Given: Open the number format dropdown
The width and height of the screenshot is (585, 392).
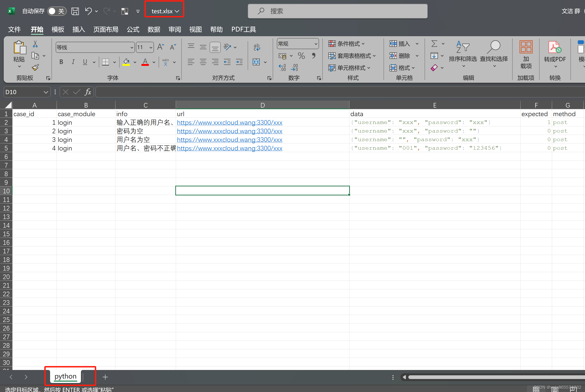Looking at the screenshot, I should pos(316,44).
